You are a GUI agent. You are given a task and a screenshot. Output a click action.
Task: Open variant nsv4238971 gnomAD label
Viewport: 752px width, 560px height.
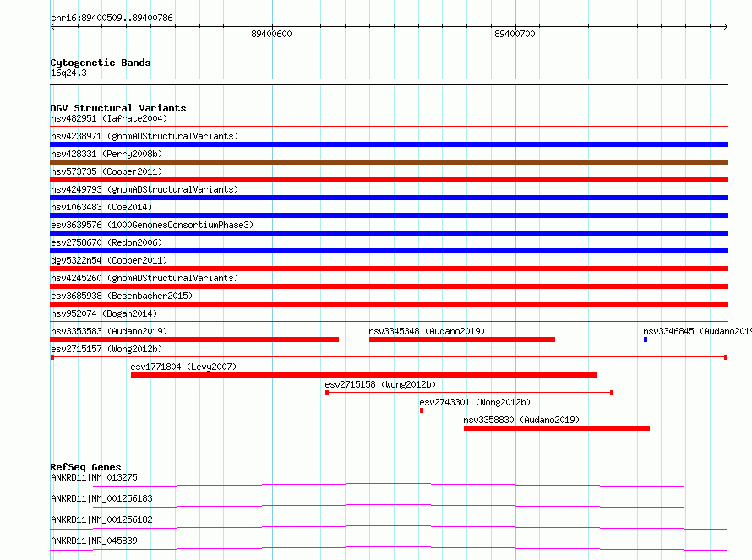(x=144, y=136)
